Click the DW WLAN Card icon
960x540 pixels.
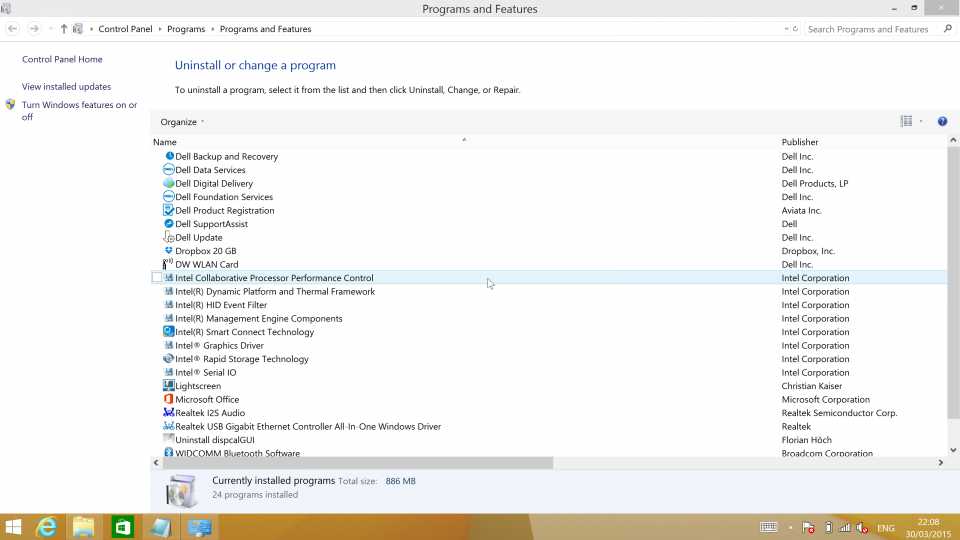[x=168, y=264]
